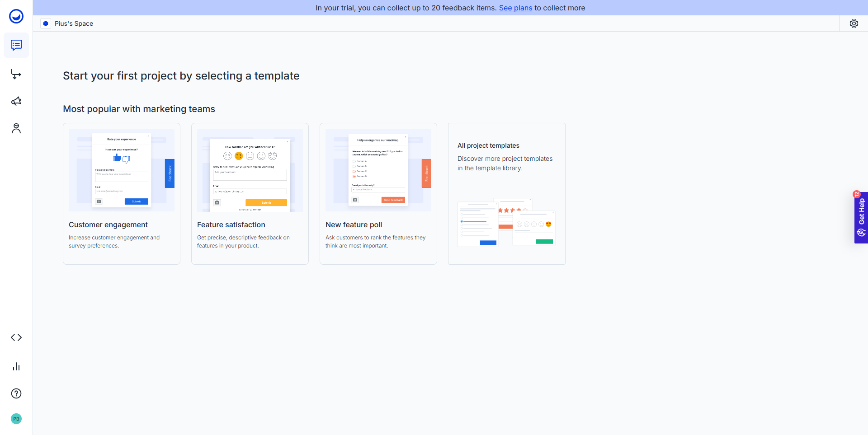Open the All project templates card
868x435 pixels.
(506, 194)
